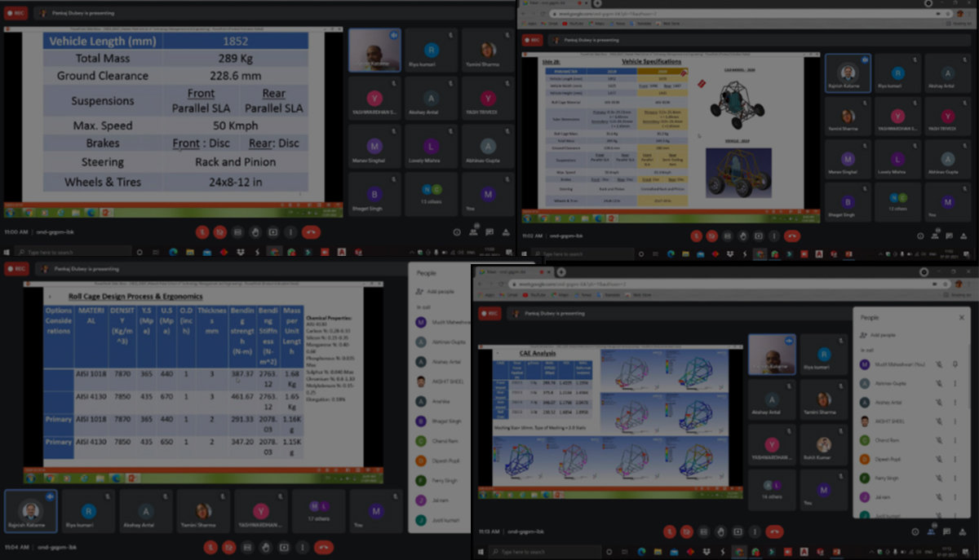Leave call in the bottom-right meeting window
Image resolution: width=979 pixels, height=560 pixels.
click(x=773, y=531)
